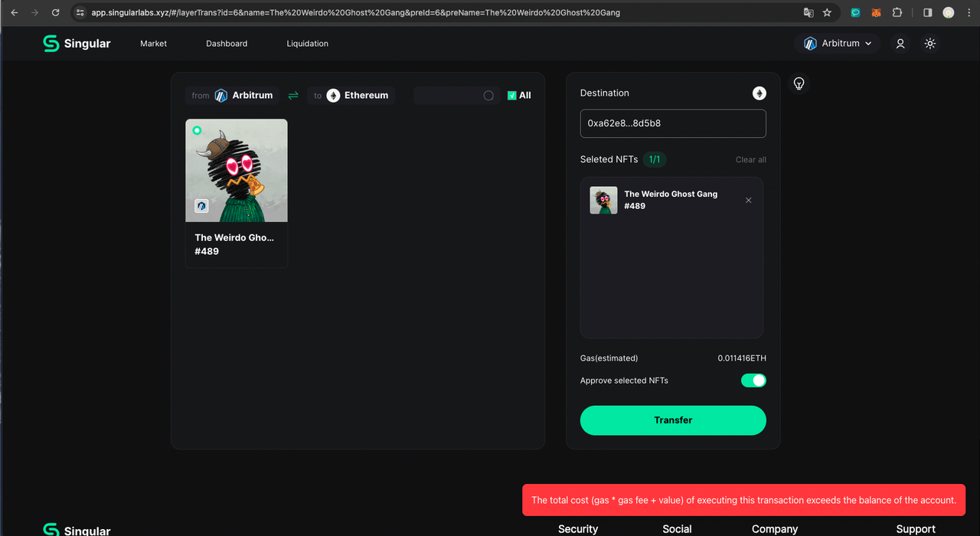Toggle Approve selected NFTs switch
Image resolution: width=980 pixels, height=536 pixels.
click(753, 381)
